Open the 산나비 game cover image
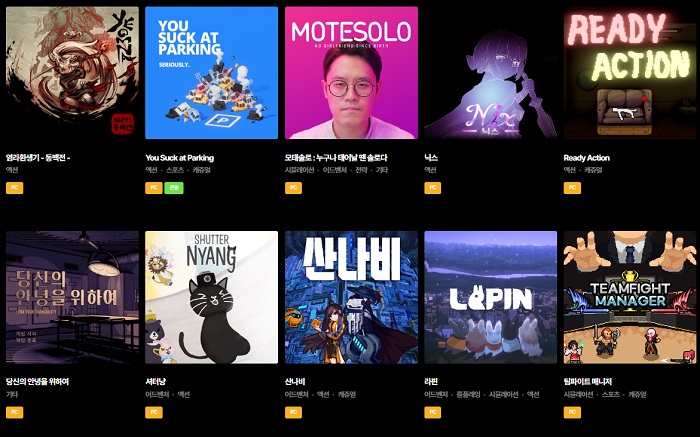Viewport: 700px width, 437px height. (351, 297)
